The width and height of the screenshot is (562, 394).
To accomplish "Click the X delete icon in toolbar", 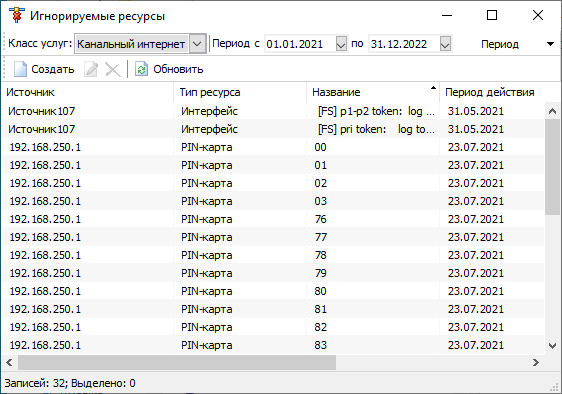I will pyautogui.click(x=113, y=69).
